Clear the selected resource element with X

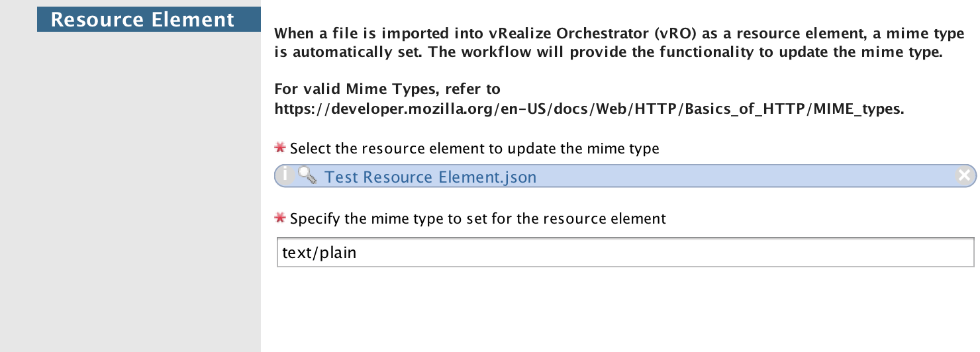pyautogui.click(x=964, y=175)
